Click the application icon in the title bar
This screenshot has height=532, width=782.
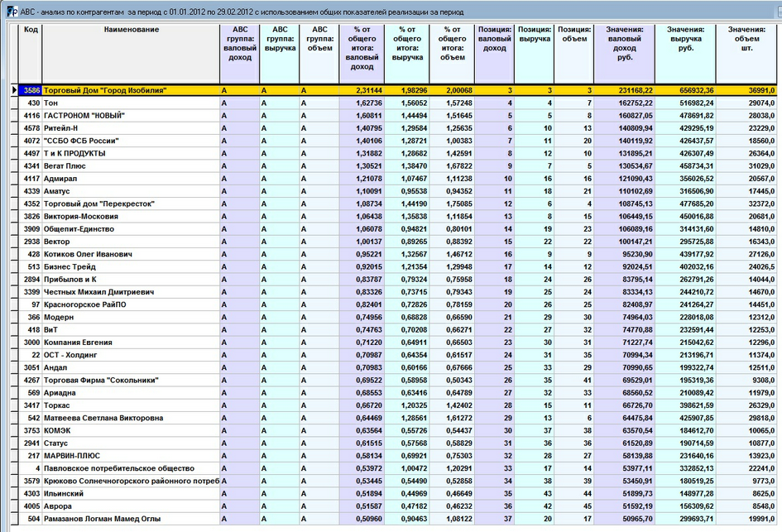(x=12, y=12)
